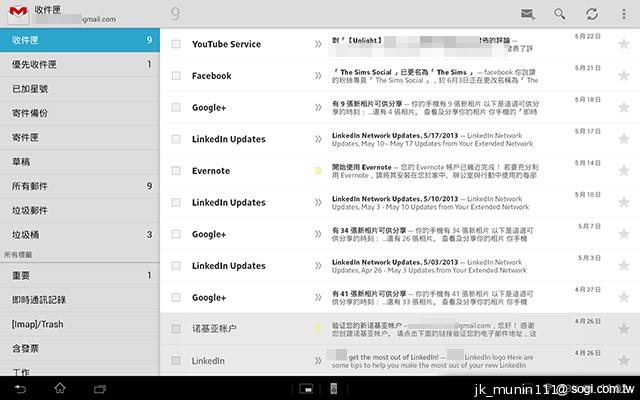
Task: Open LinkedIn 'get the most out of LinkedIn' email
Action: (x=400, y=361)
